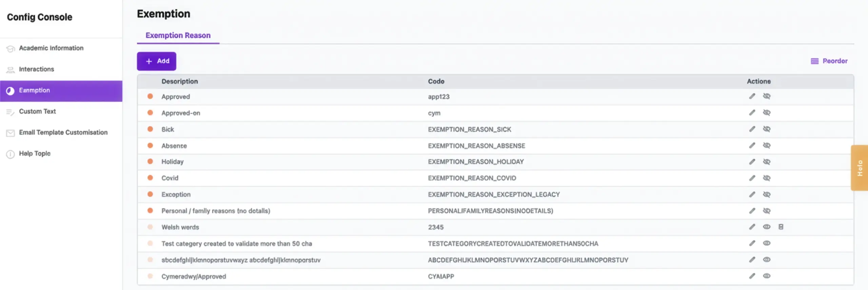
Task: Toggle visibility of Exception legacy row
Action: point(767,194)
